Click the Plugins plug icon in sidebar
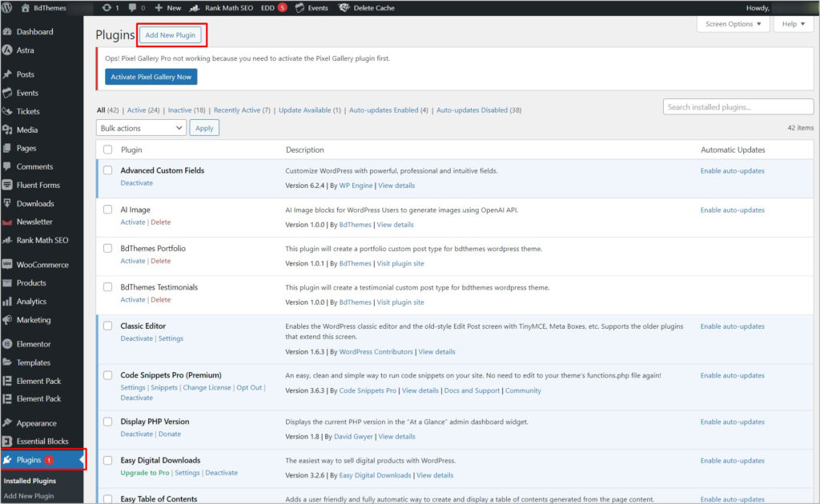Screen dimensions: 820x504 click(7, 460)
